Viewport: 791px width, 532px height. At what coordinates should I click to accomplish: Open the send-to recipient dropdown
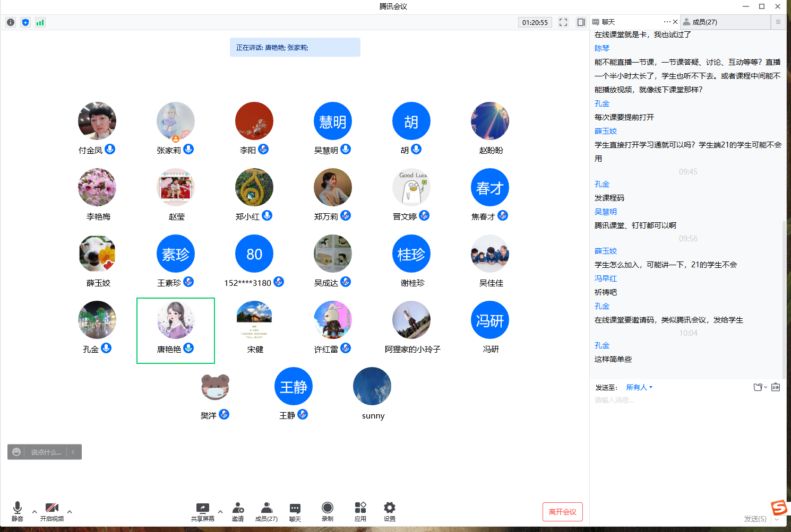pyautogui.click(x=639, y=387)
